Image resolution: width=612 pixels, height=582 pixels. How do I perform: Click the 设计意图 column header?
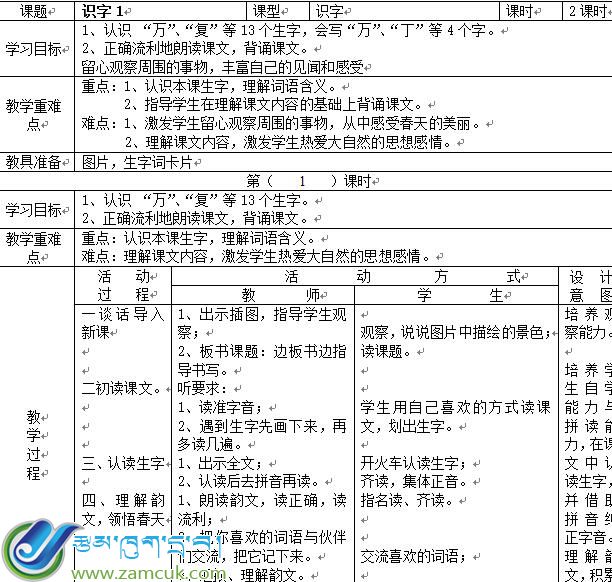pos(588,286)
